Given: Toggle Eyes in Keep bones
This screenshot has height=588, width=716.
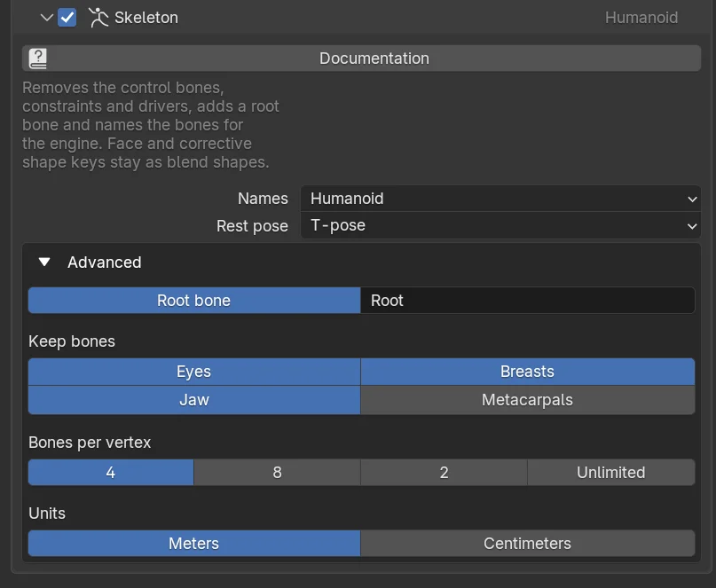Looking at the screenshot, I should coord(194,372).
